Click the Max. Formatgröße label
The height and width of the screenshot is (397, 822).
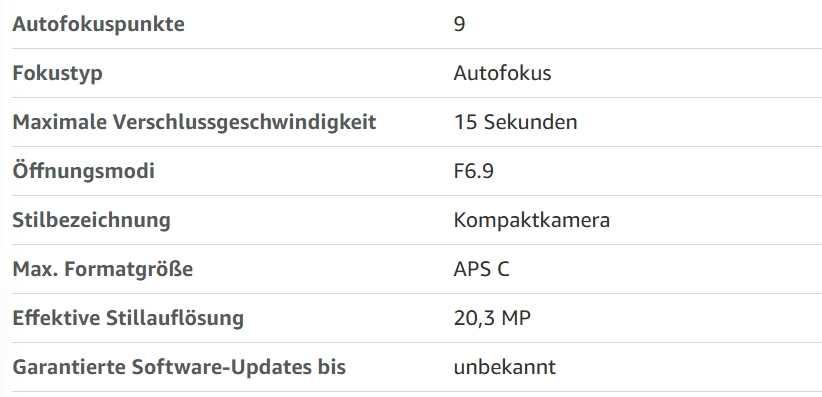103,269
